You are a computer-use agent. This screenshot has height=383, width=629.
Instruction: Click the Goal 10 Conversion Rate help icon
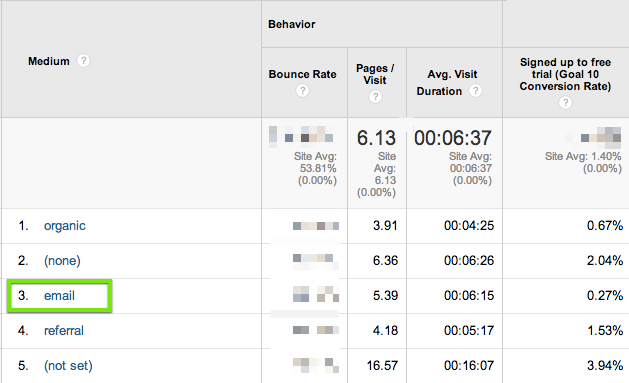[x=565, y=103]
